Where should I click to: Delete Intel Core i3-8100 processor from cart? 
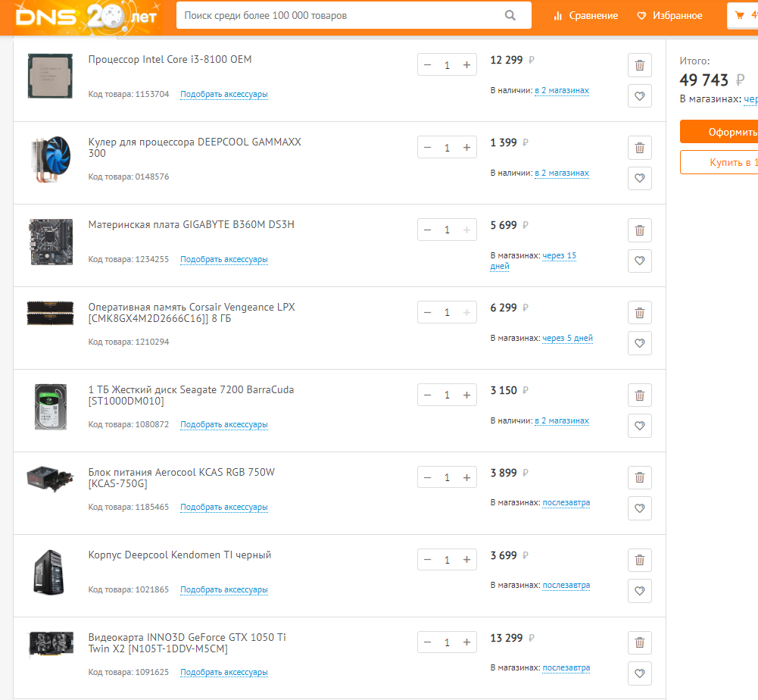[x=640, y=65]
